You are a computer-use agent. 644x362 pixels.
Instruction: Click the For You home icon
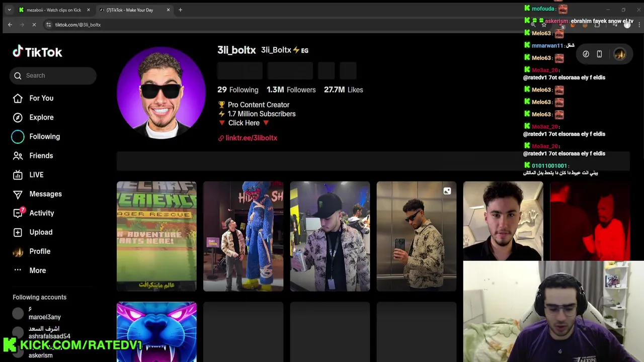18,98
